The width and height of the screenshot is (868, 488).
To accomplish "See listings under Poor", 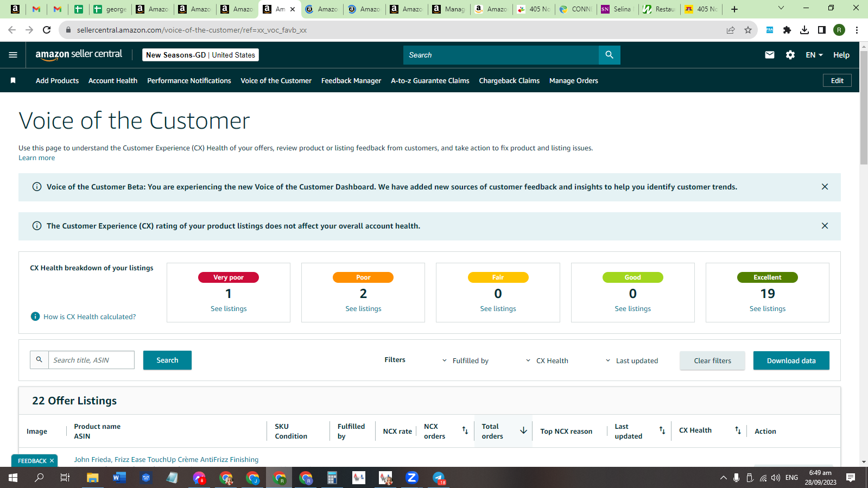I will click(363, 308).
